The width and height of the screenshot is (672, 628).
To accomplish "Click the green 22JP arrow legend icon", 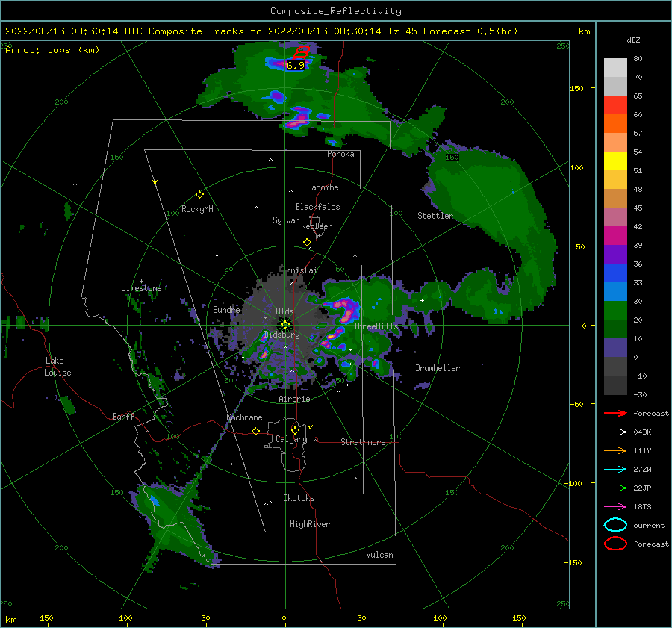I will [x=615, y=488].
